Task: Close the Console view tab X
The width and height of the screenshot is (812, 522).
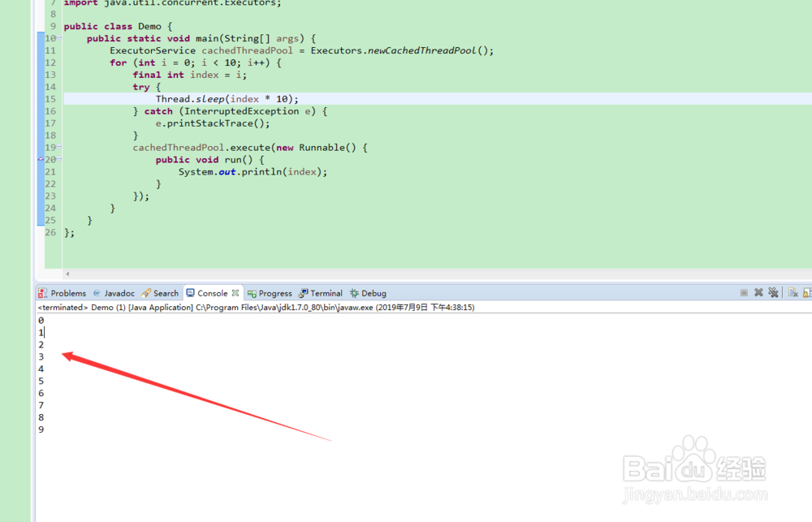Action: coord(235,292)
